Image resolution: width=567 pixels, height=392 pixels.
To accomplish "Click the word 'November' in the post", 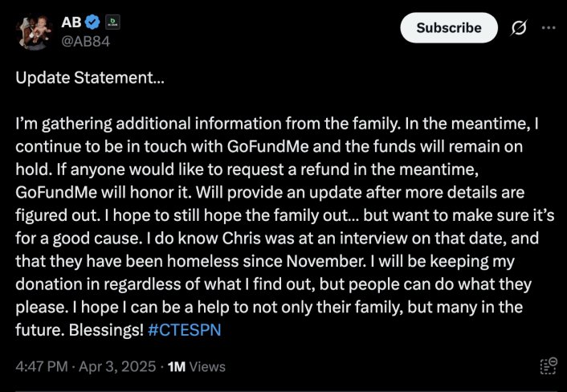I will point(326,261).
